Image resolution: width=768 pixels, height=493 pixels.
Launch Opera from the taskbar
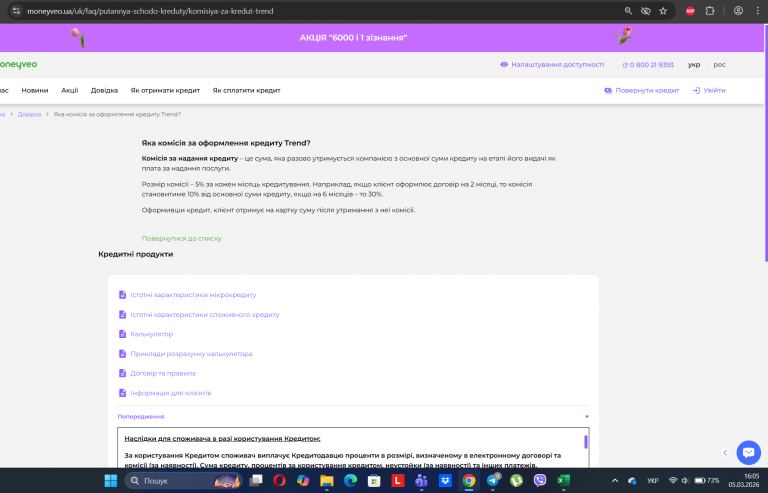279,481
